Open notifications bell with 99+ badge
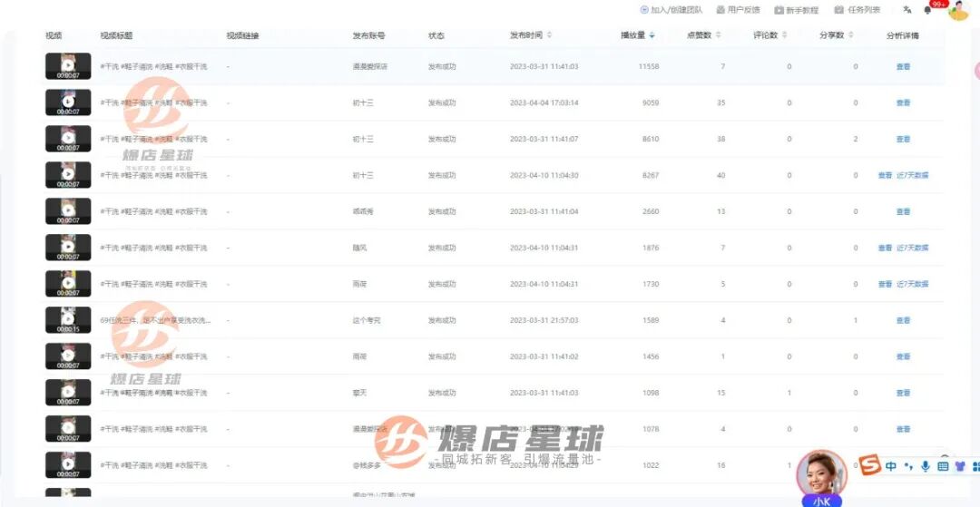 coord(927,10)
